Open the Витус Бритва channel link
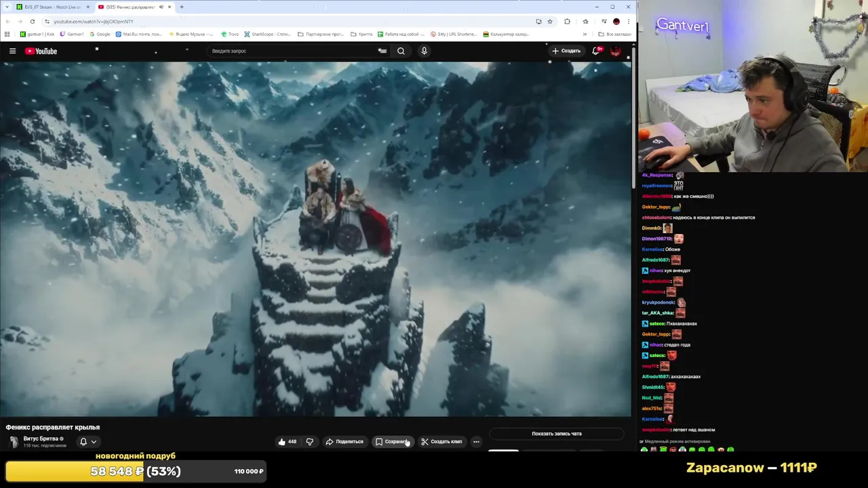The width and height of the screenshot is (868, 488). (x=41, y=439)
